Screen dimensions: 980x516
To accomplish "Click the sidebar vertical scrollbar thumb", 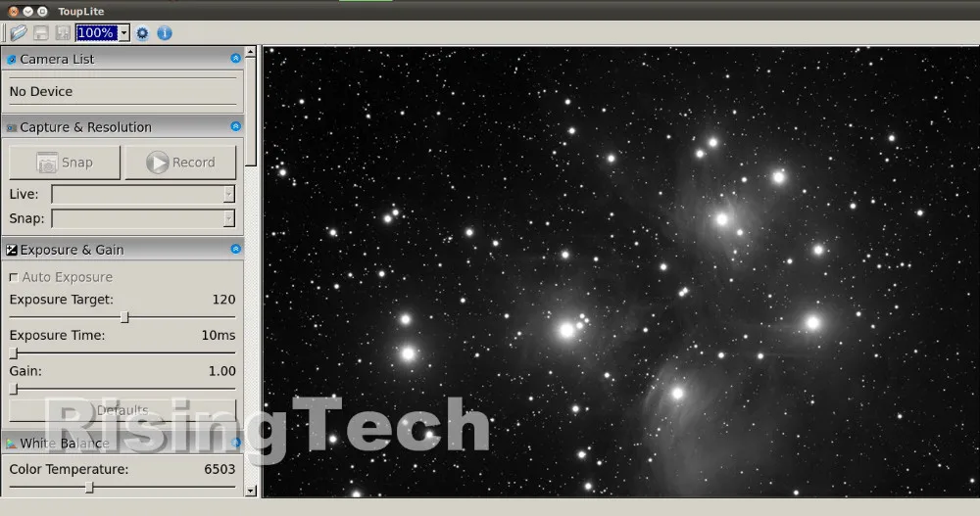I will (251, 113).
